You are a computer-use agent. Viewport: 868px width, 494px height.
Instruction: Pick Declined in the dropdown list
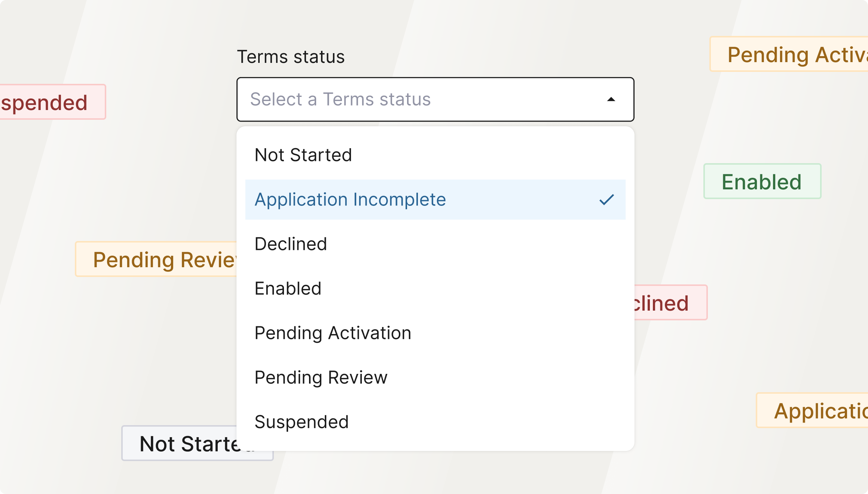tap(435, 244)
